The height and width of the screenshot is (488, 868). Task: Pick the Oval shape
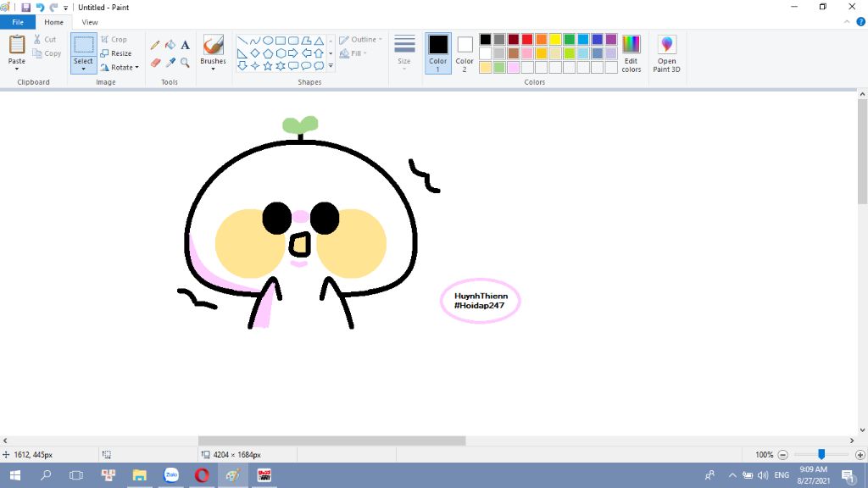click(x=268, y=41)
